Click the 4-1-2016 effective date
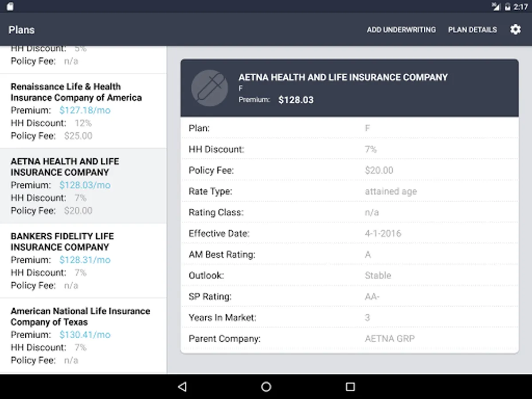This screenshot has width=532, height=399. (x=383, y=233)
